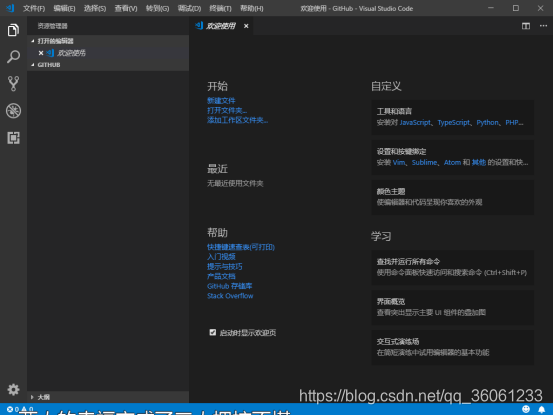Click the 其他 keybindings link
Screen dimensions: 553x415
point(479,163)
